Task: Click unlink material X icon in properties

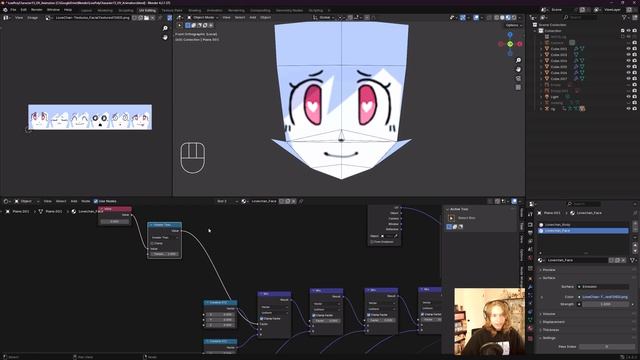Action: [x=623, y=260]
